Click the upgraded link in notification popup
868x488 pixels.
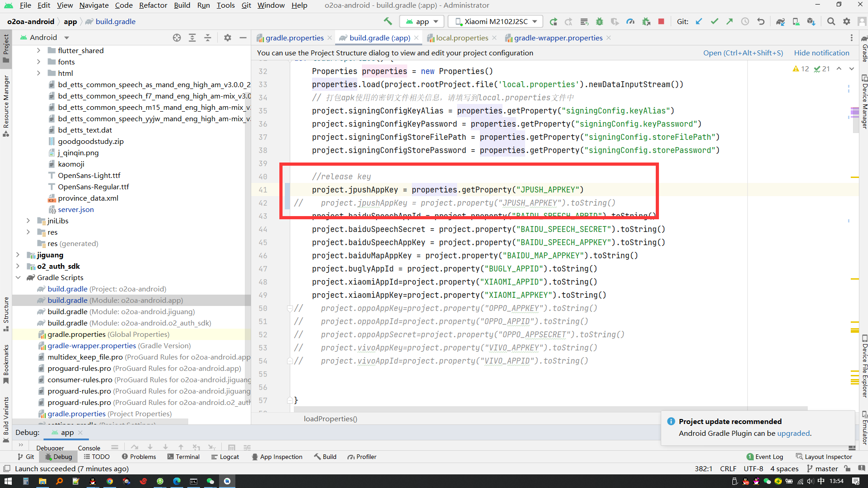coord(793,433)
